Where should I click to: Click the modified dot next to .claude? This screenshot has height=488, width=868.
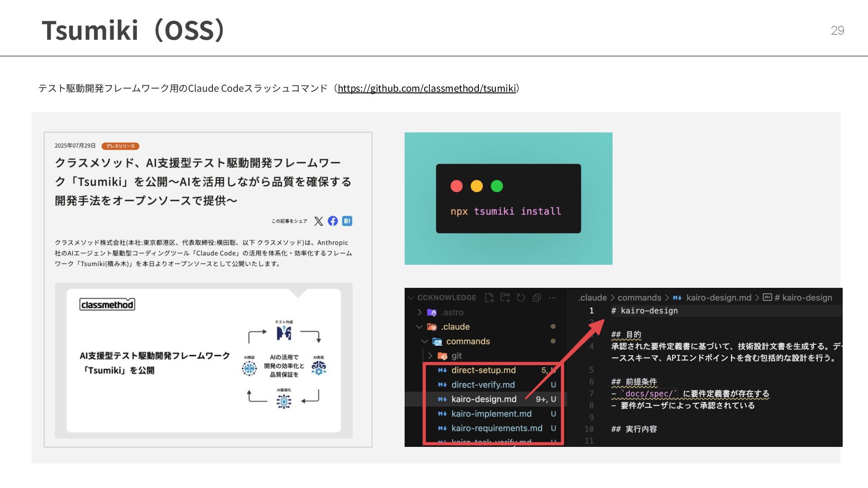[x=553, y=327]
